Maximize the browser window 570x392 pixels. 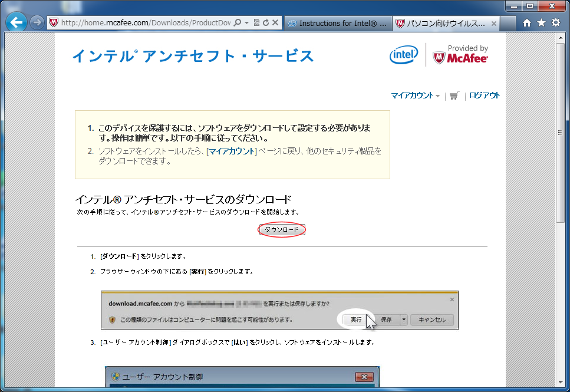coord(530,5)
